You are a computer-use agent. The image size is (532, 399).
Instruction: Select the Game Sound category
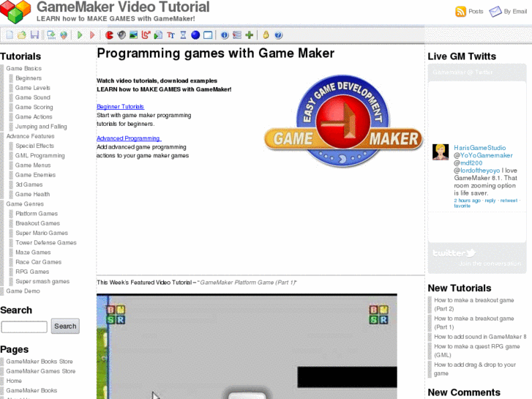[x=33, y=97]
